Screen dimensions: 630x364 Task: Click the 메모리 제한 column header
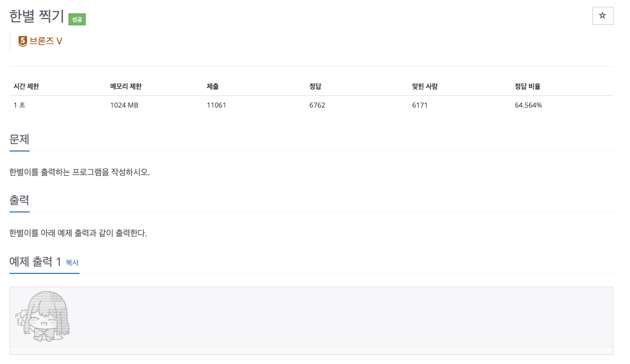point(126,86)
